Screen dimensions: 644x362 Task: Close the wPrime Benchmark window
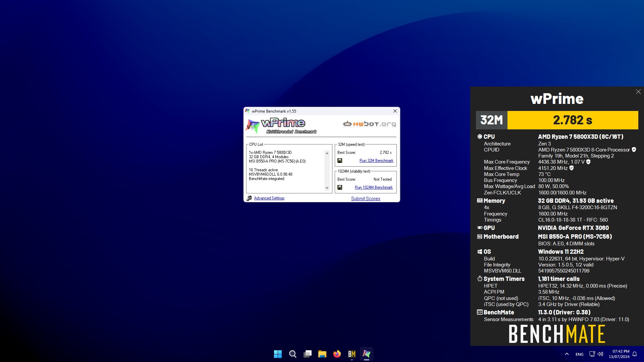pyautogui.click(x=395, y=111)
